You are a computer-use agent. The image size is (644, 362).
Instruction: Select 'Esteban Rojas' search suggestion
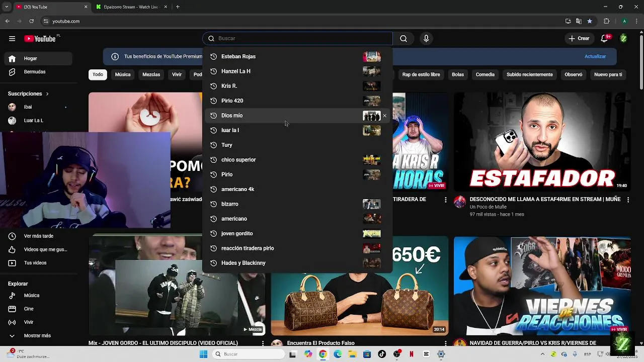[x=297, y=56]
